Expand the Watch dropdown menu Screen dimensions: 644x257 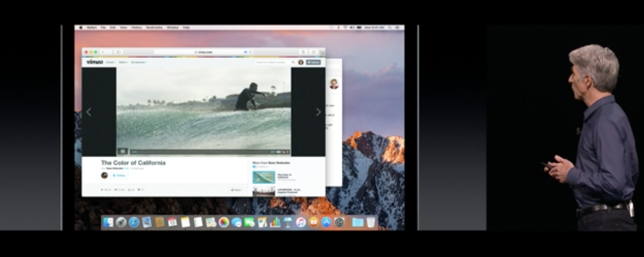pyautogui.click(x=123, y=62)
